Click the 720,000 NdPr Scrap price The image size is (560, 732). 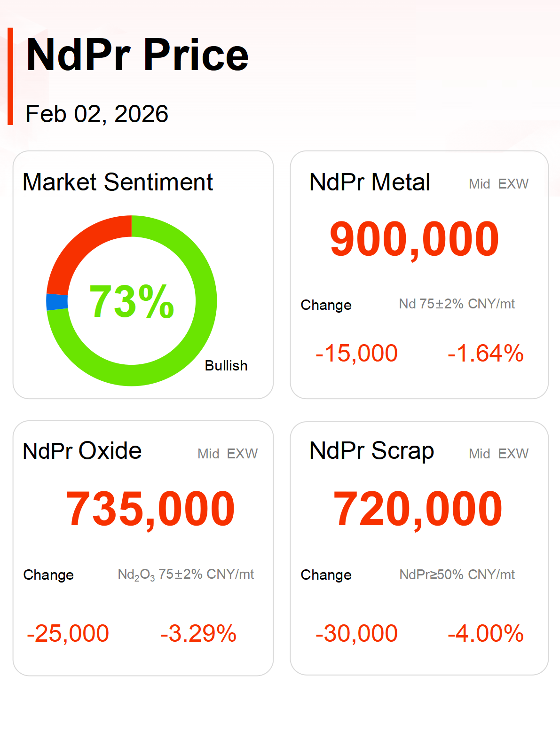pos(418,509)
